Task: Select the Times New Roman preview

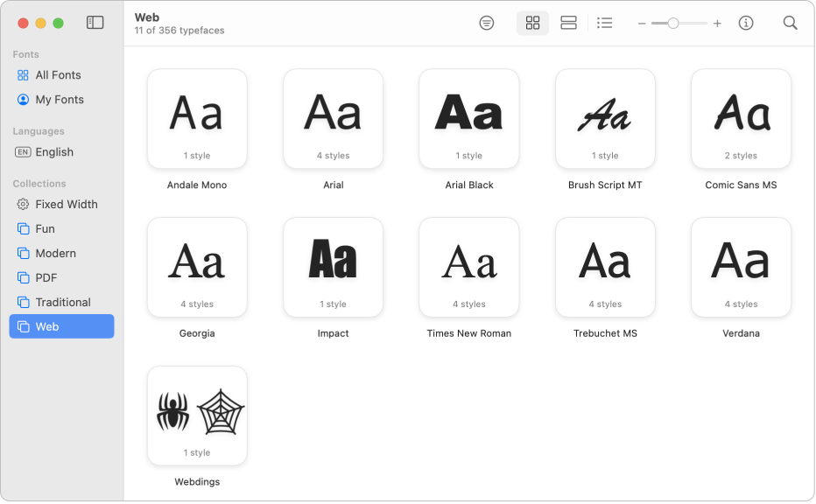Action: click(x=469, y=268)
